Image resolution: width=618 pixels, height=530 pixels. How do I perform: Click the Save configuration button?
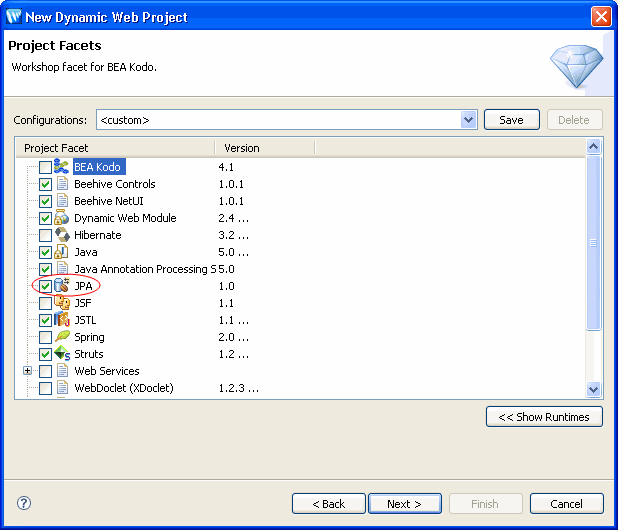coord(512,119)
